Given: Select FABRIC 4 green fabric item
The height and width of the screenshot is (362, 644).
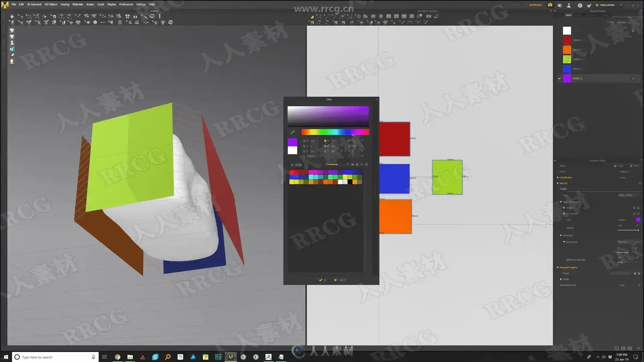Looking at the screenshot, I should 577,59.
